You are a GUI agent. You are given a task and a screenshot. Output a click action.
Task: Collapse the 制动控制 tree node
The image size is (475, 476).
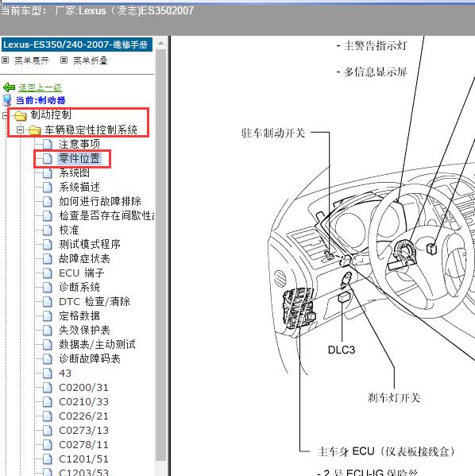(5, 115)
